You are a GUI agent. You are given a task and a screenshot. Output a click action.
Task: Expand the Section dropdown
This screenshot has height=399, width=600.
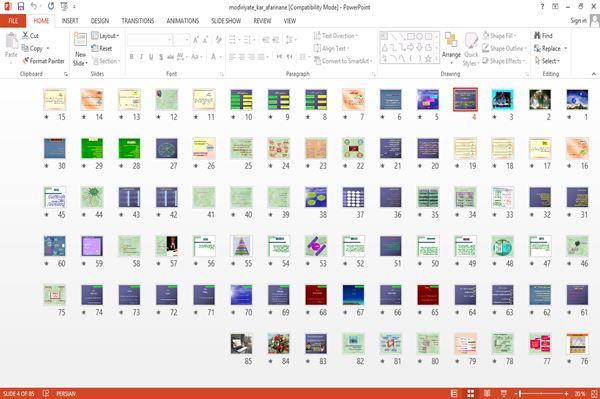point(106,61)
